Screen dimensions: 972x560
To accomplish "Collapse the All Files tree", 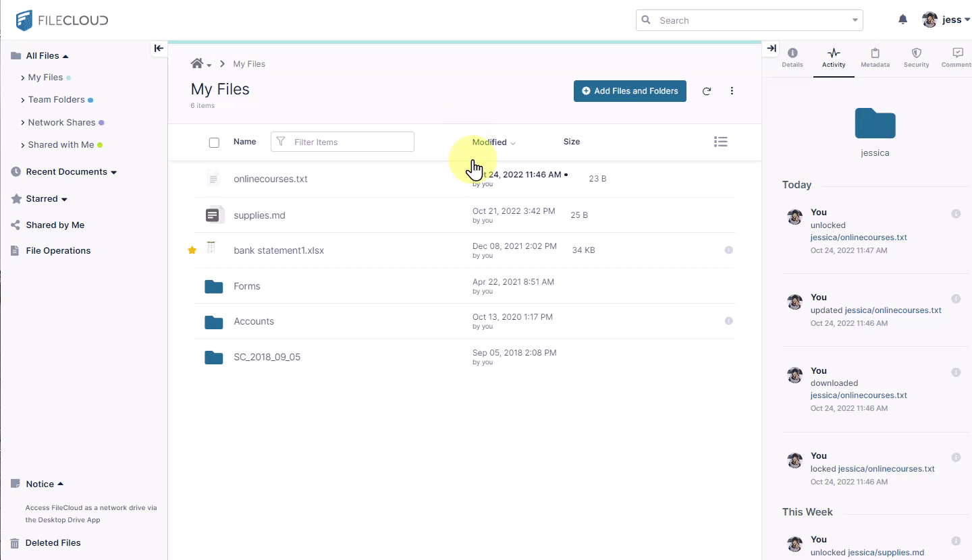I will click(x=65, y=56).
